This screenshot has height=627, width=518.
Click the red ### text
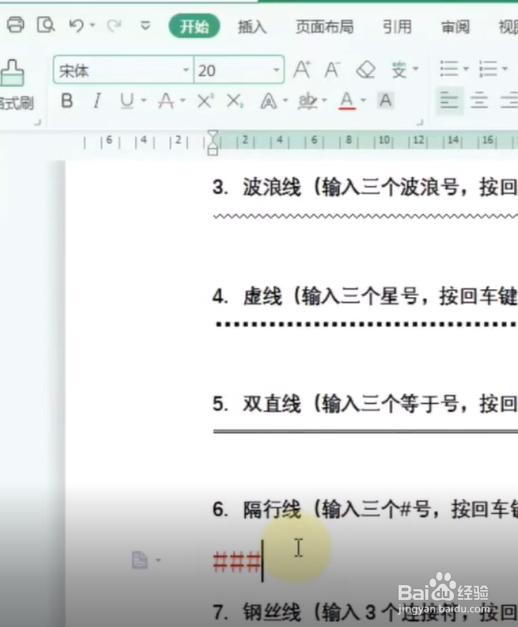click(x=237, y=562)
